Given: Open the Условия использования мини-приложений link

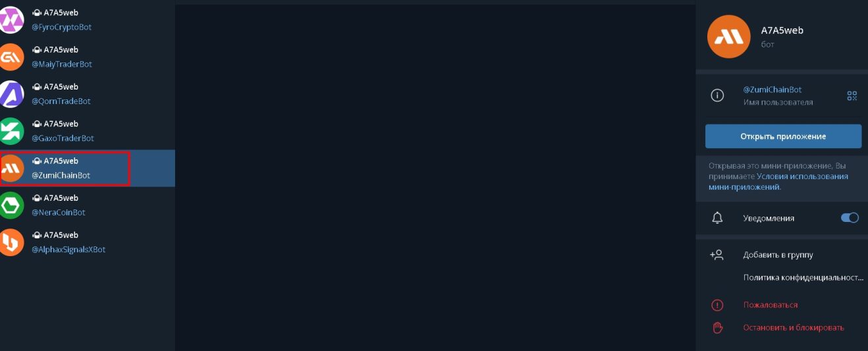Looking at the screenshot, I should coord(778,182).
